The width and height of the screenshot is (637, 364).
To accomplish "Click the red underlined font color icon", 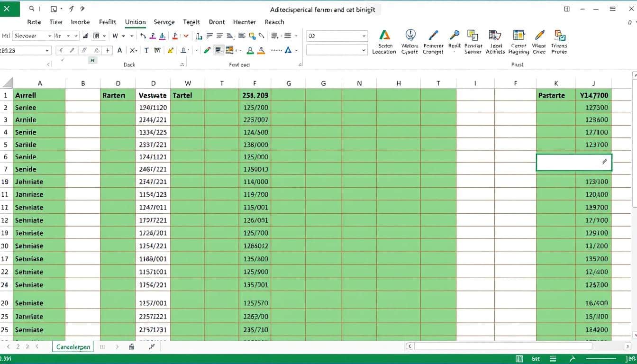I will click(x=175, y=36).
